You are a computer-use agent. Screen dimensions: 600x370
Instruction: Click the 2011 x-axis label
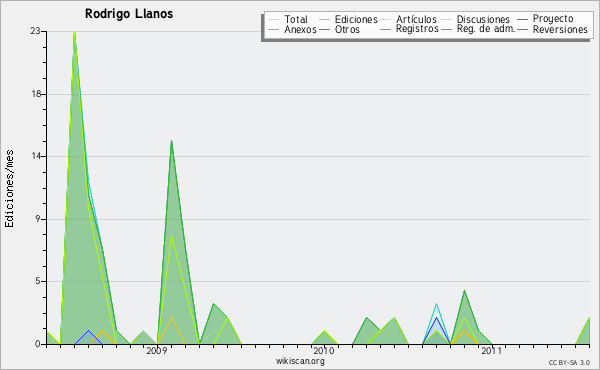pos(491,350)
